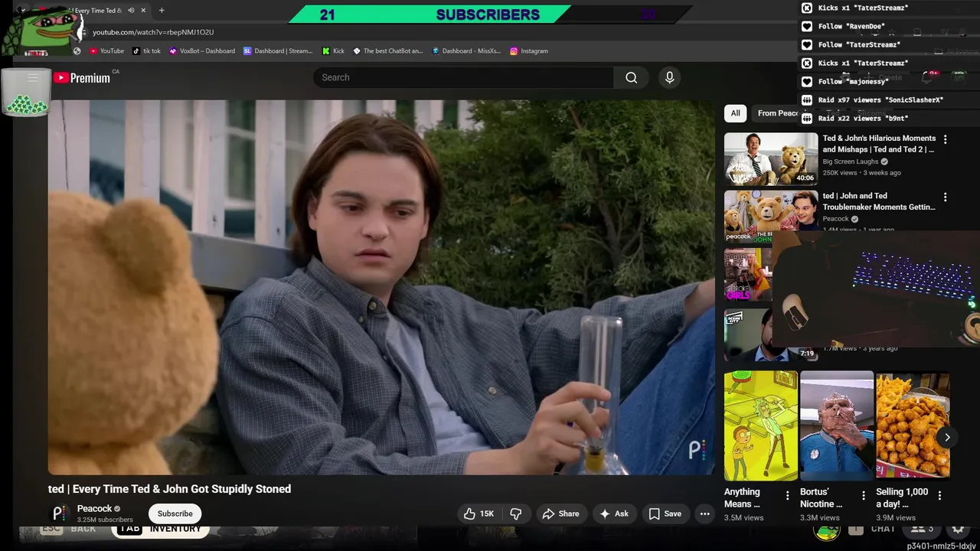The image size is (980, 551).
Task: Open the Ask AI button
Action: click(x=614, y=514)
